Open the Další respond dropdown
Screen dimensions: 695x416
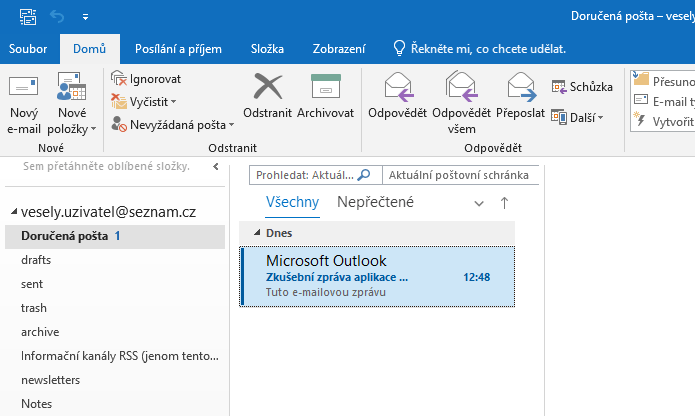click(578, 118)
